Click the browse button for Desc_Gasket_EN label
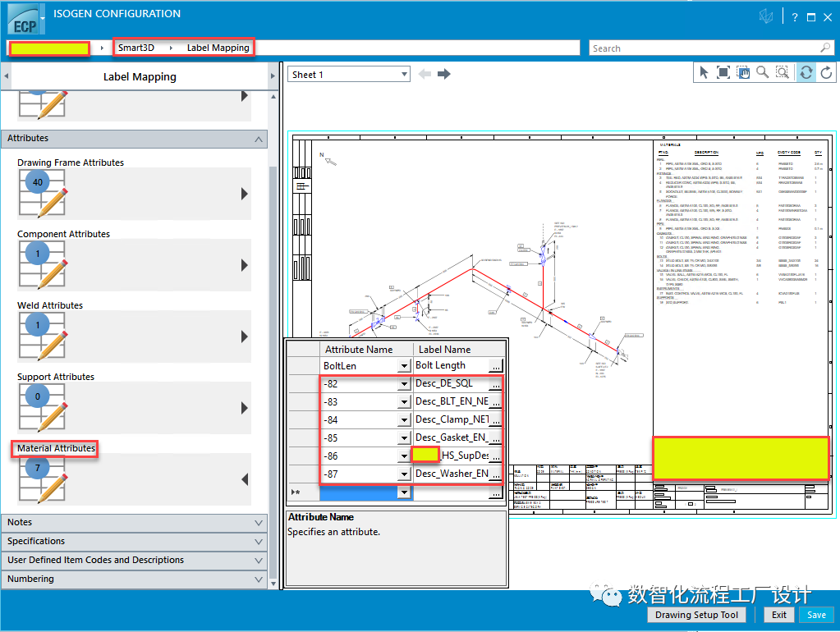Image resolution: width=840 pixels, height=632 pixels. click(496, 438)
